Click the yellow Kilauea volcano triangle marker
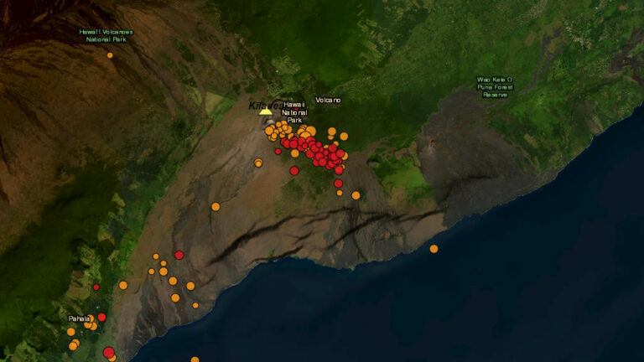Viewport: 644px width, 362px height. [x=266, y=111]
